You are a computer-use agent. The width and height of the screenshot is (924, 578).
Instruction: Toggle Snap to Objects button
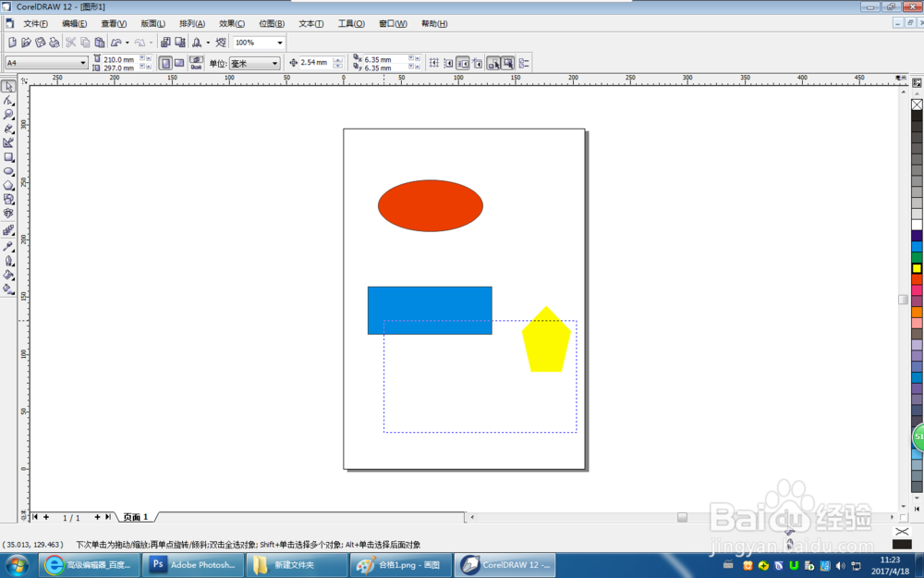(463, 63)
